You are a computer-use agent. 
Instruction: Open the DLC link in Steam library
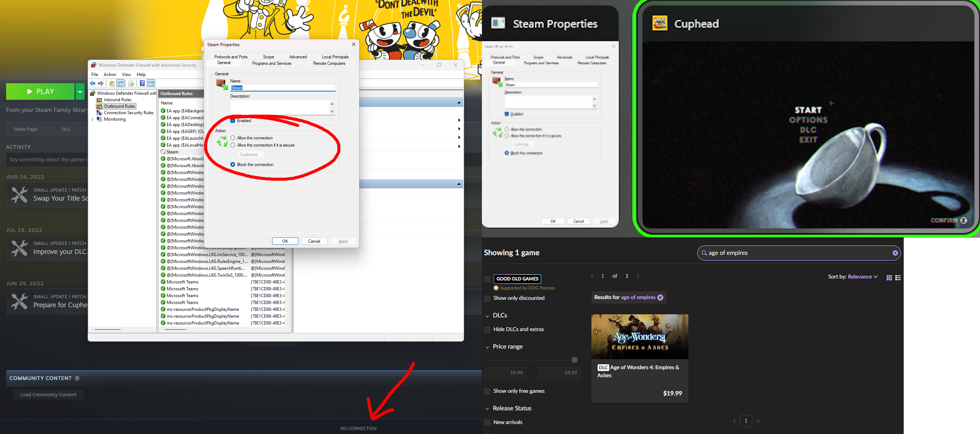66,129
